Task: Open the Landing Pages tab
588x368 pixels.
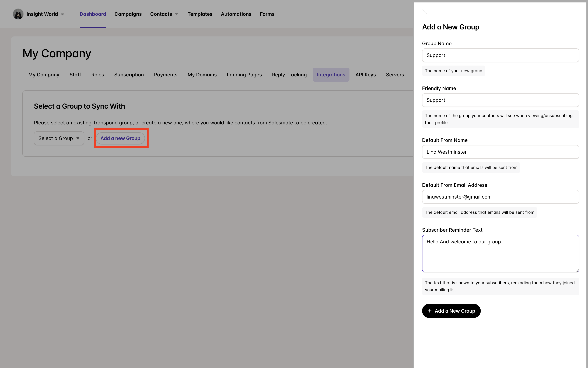Action: [244, 75]
